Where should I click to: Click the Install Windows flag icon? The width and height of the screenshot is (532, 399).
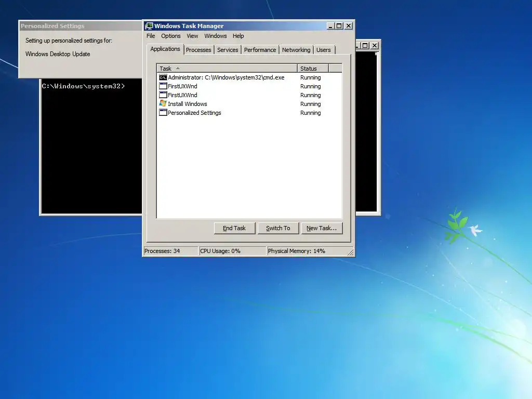click(x=163, y=103)
